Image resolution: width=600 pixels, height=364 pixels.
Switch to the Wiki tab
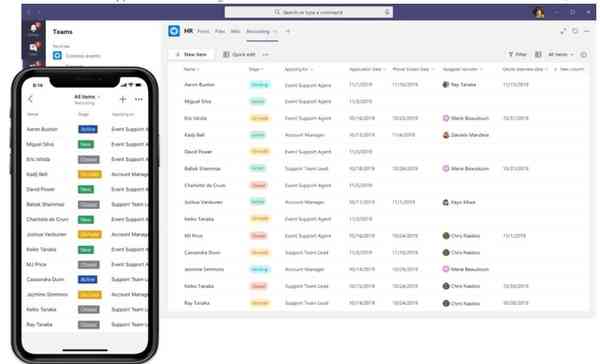(235, 31)
